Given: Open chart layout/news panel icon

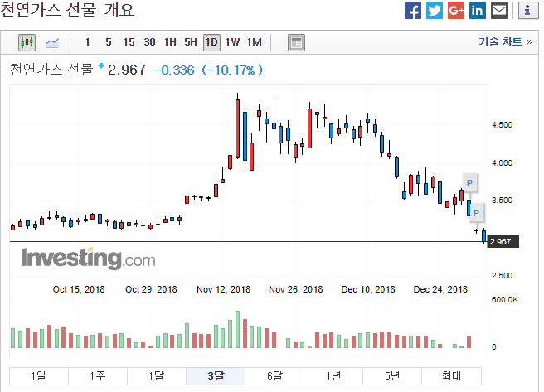Looking at the screenshot, I should click(x=296, y=42).
